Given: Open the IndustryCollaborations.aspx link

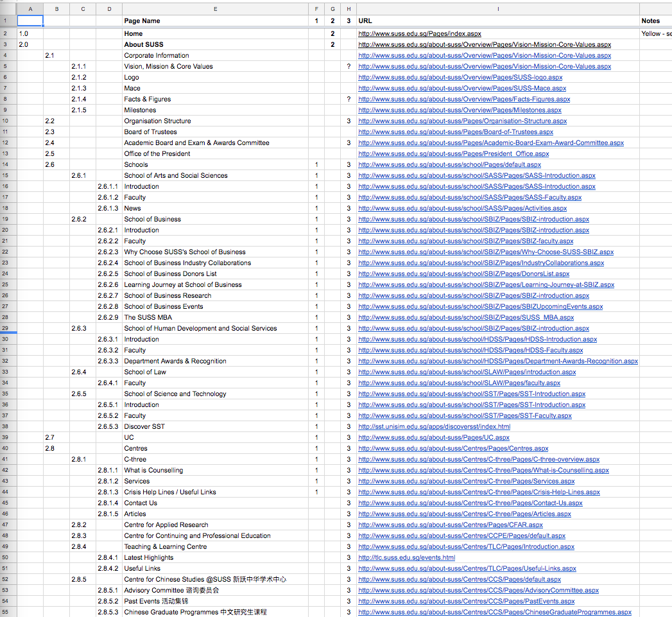Looking at the screenshot, I should coord(481,263).
